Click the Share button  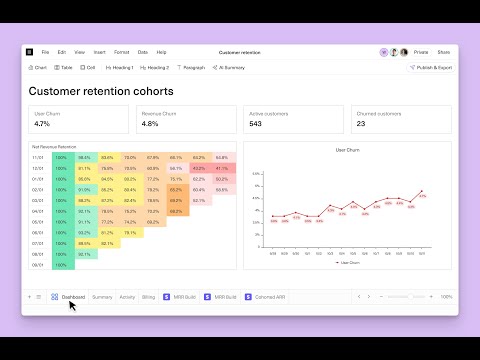pyautogui.click(x=444, y=52)
